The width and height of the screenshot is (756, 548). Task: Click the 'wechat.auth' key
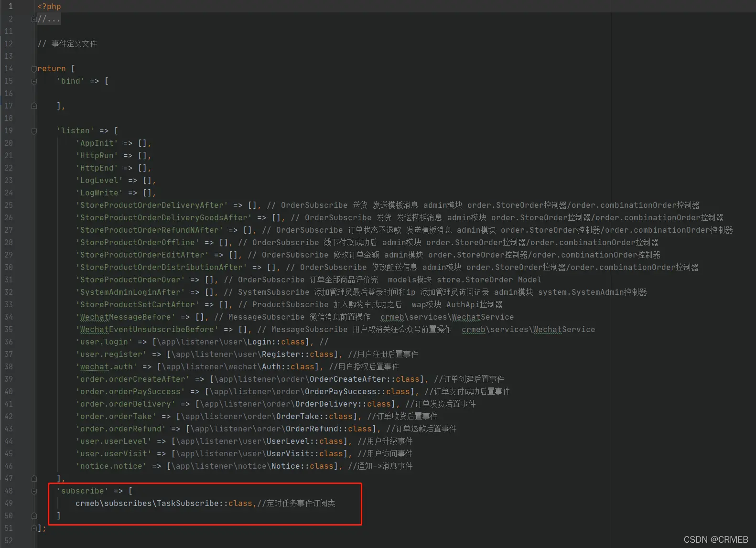(x=107, y=367)
